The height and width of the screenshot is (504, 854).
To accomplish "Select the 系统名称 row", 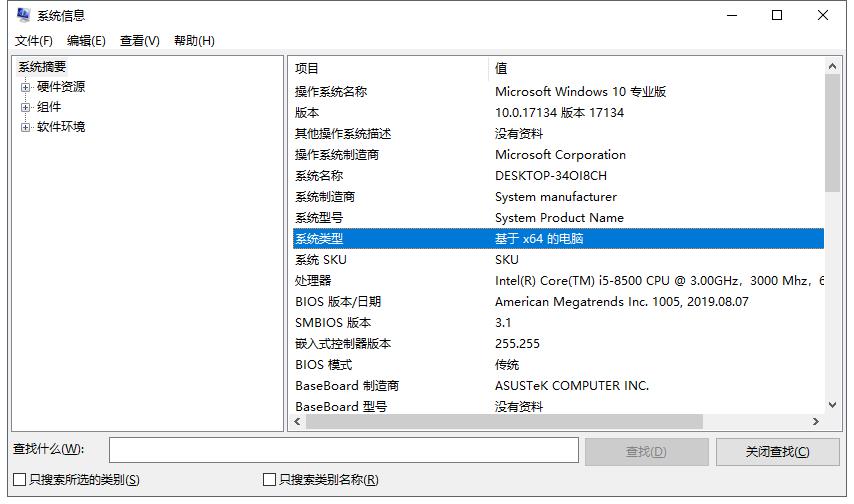I will (x=558, y=175).
